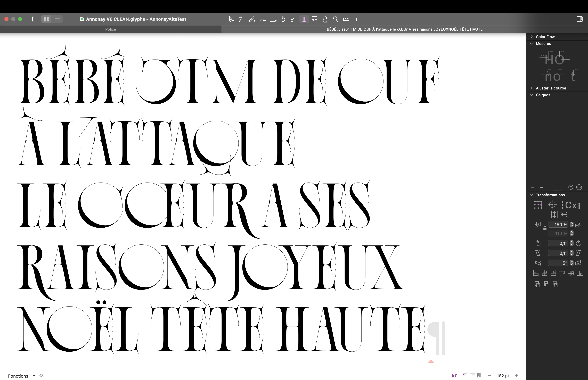Toggle features preview eye icon
588x380 pixels.
42,376
